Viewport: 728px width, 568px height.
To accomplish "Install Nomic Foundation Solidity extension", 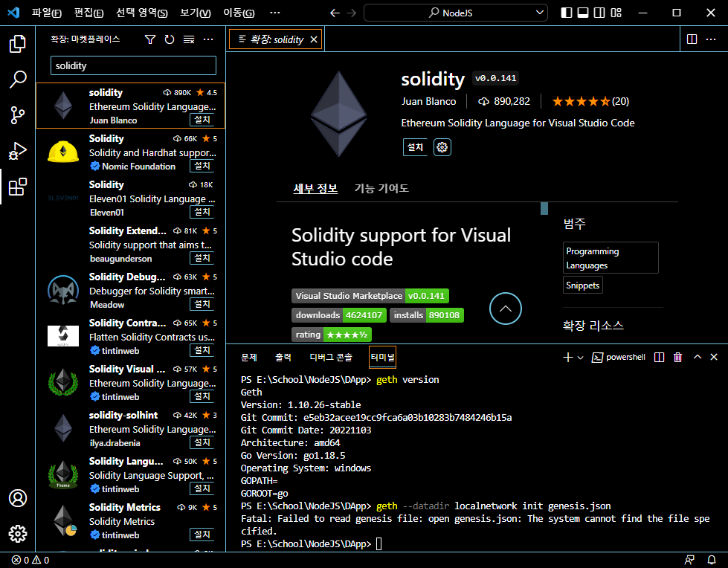I will pyautogui.click(x=202, y=166).
